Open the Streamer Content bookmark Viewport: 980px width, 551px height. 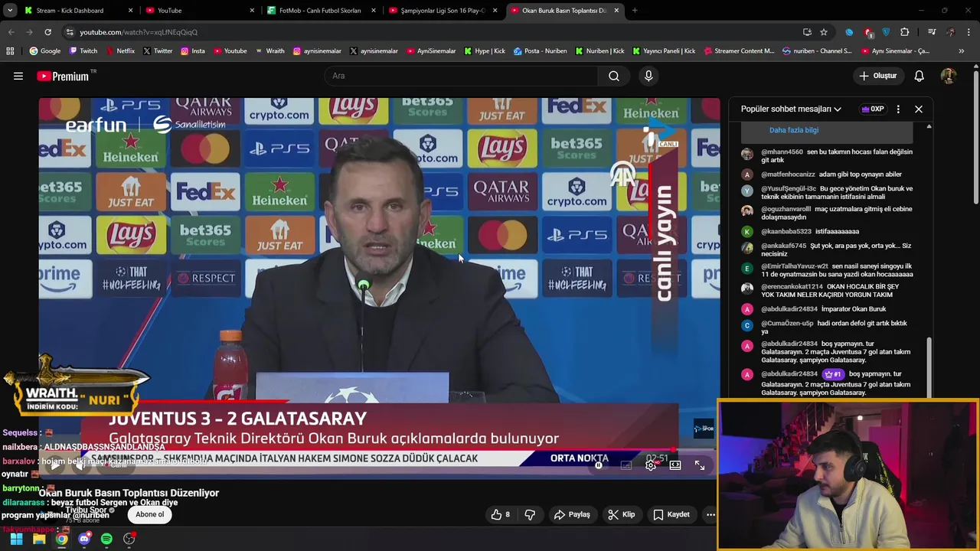(738, 51)
